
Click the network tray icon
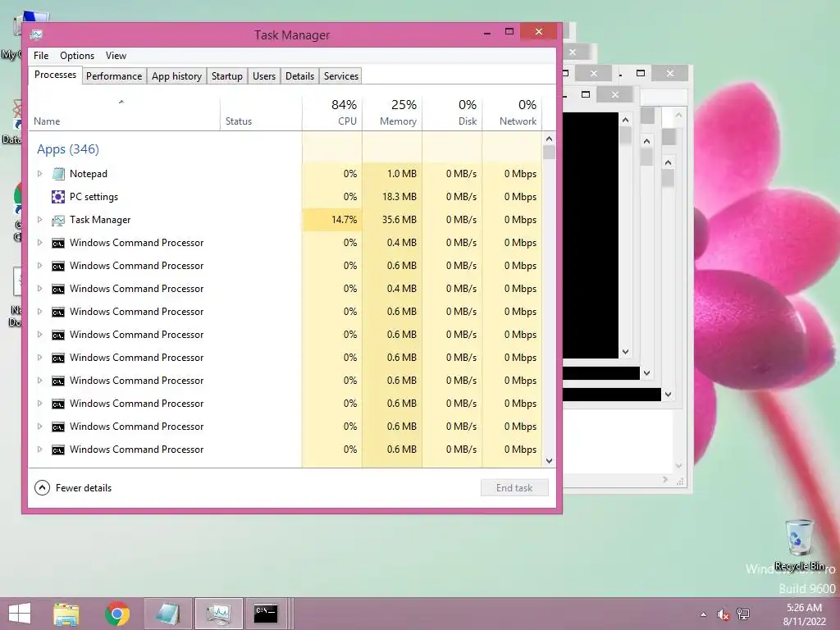coord(743,614)
